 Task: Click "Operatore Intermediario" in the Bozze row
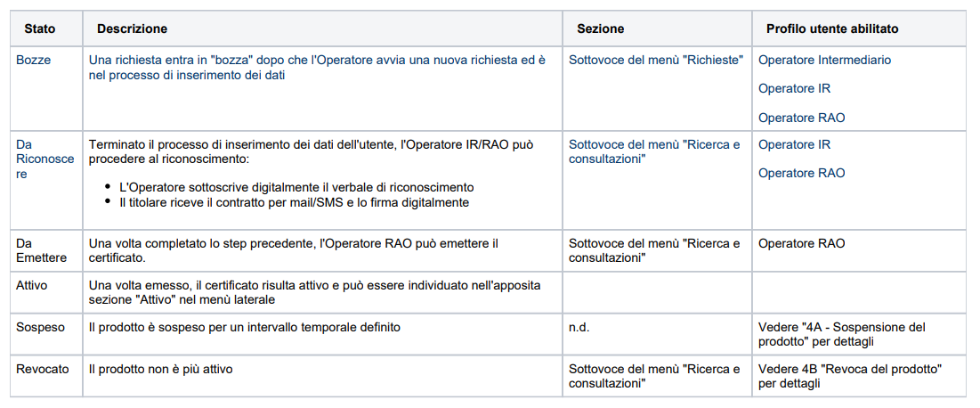point(824,60)
